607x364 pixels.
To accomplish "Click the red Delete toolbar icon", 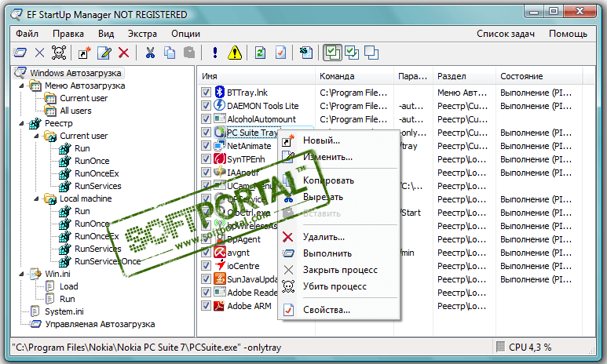I will pos(123,53).
